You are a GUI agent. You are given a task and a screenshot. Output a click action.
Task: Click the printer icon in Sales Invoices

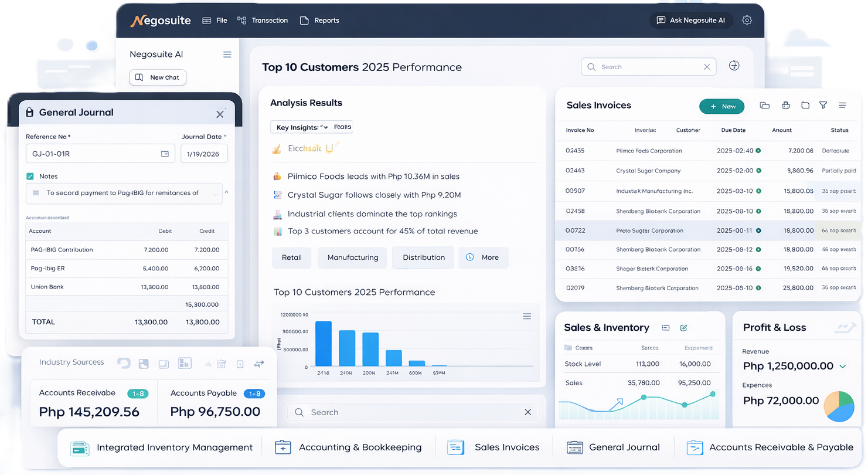pyautogui.click(x=785, y=106)
